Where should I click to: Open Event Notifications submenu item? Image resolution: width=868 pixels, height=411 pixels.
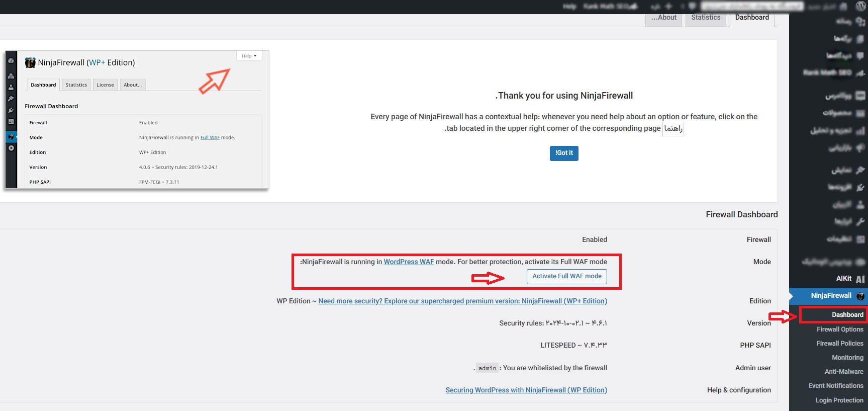tap(836, 386)
